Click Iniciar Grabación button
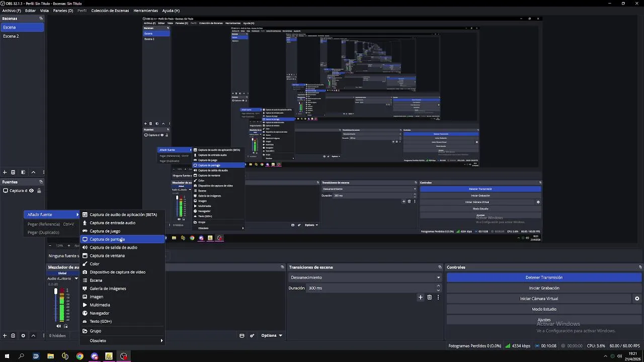Viewport: 644px width, 362px height. 544,288
